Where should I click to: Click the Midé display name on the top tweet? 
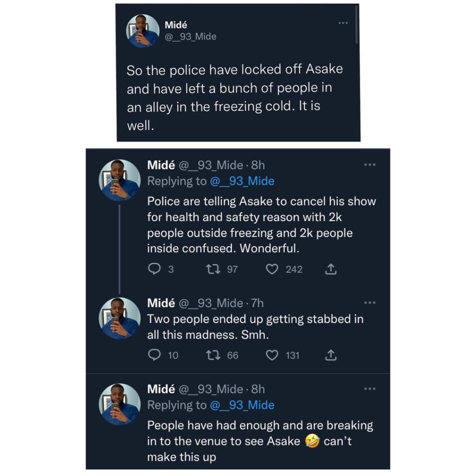176,25
